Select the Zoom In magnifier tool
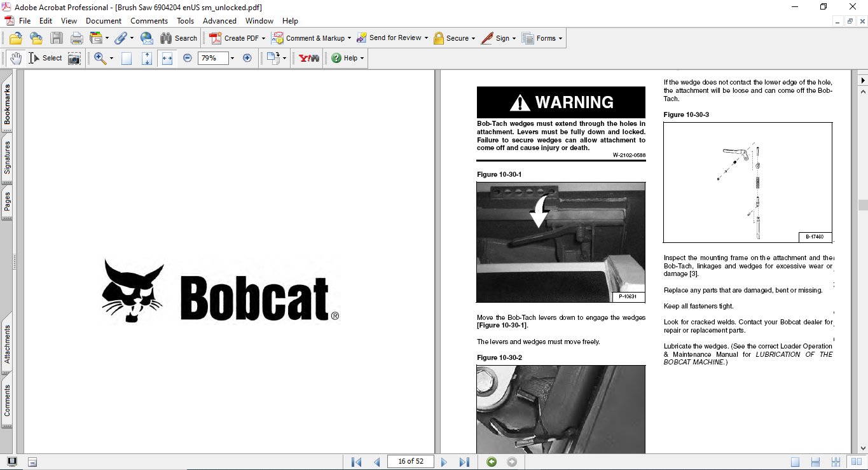Image resolution: width=868 pixels, height=470 pixels. 100,58
